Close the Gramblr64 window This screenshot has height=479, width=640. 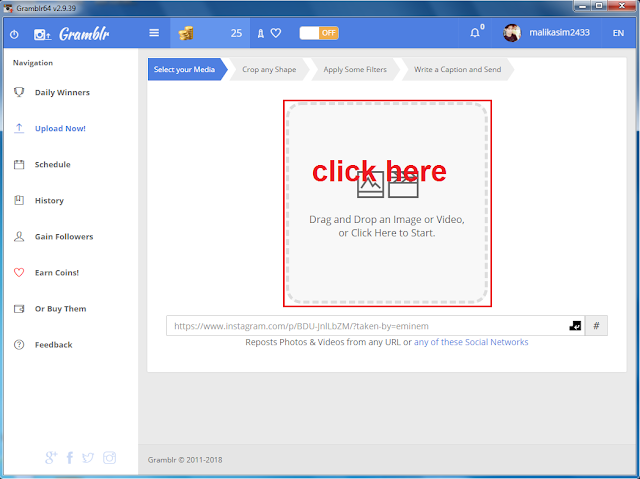(x=622, y=6)
